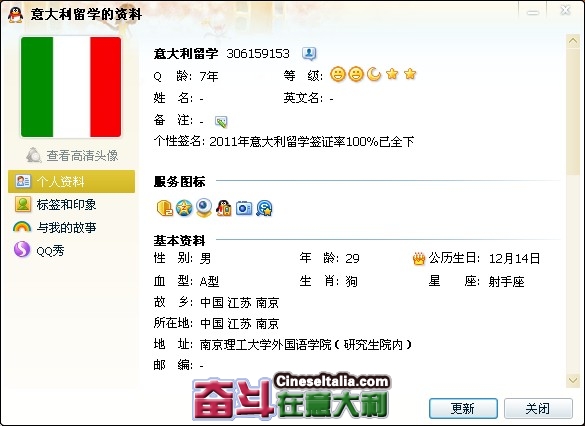The width and height of the screenshot is (585, 426).
Task: View high-definition avatar via 查看高清头像
Action: (73, 155)
